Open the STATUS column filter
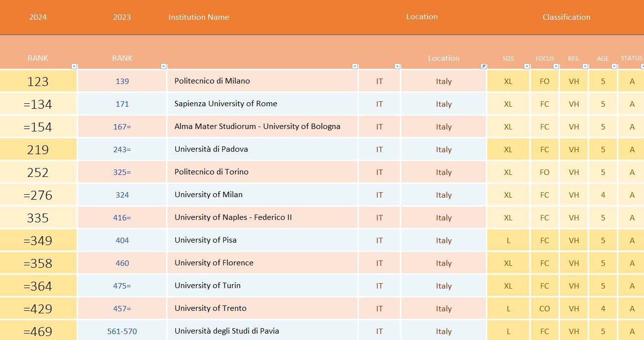This screenshot has width=644, height=340. click(x=641, y=65)
